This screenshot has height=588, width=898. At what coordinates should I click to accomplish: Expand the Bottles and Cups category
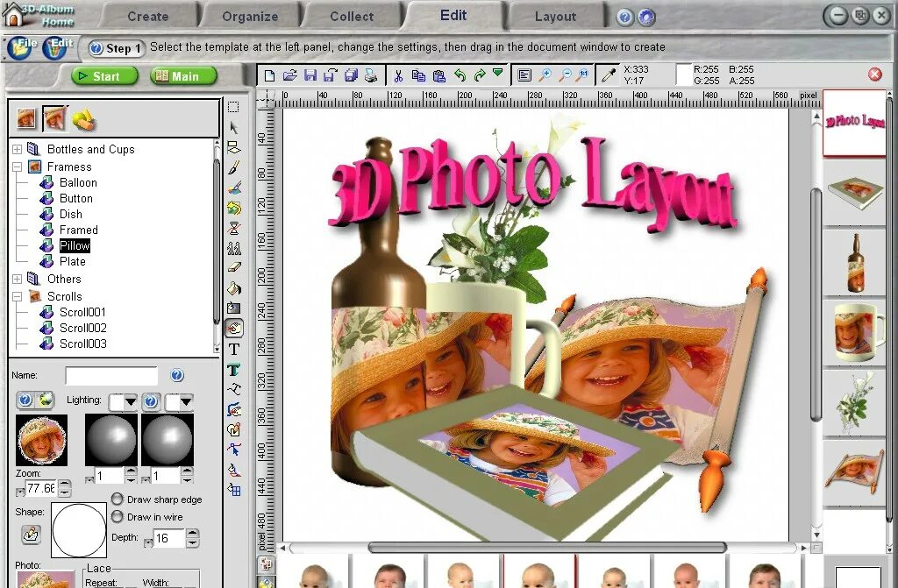(18, 150)
